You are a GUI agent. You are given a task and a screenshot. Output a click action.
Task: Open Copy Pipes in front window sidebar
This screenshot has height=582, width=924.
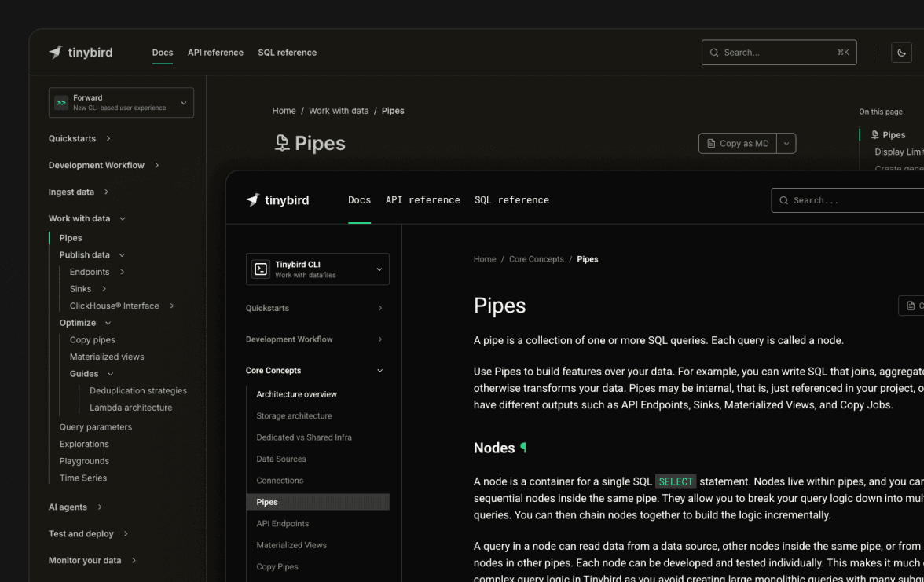[x=277, y=567]
